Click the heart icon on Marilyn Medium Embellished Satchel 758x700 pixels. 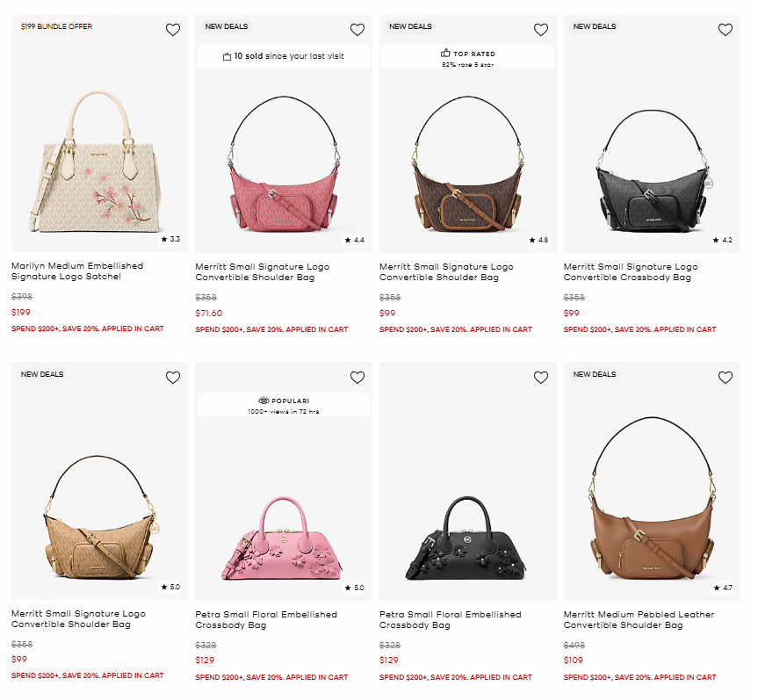click(x=172, y=29)
